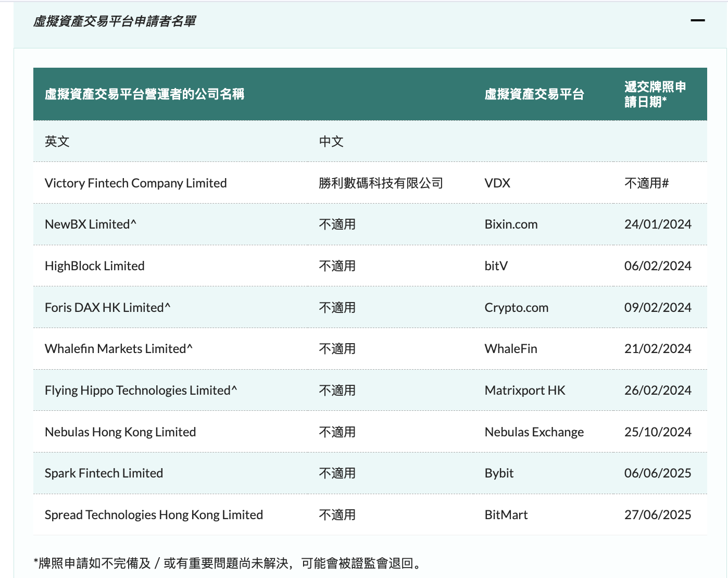
Task: Click Foris DAX HK Limited name
Action: click(104, 308)
